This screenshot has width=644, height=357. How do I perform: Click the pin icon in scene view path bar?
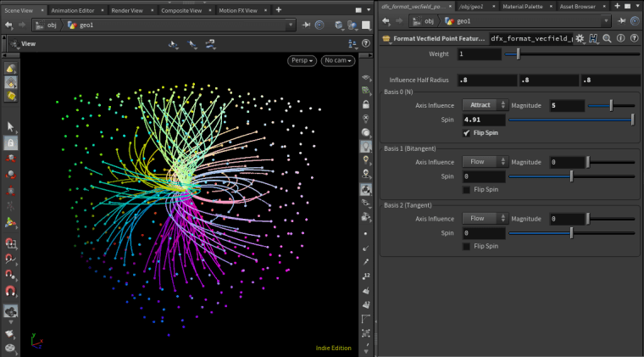304,25
